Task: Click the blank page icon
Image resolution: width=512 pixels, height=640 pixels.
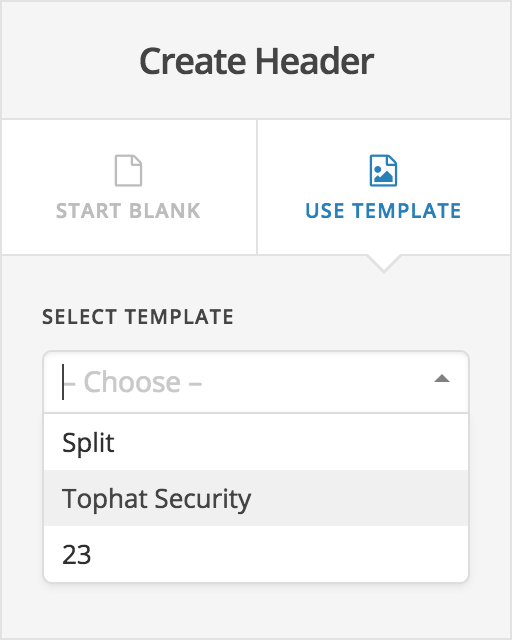Action: [x=128, y=171]
